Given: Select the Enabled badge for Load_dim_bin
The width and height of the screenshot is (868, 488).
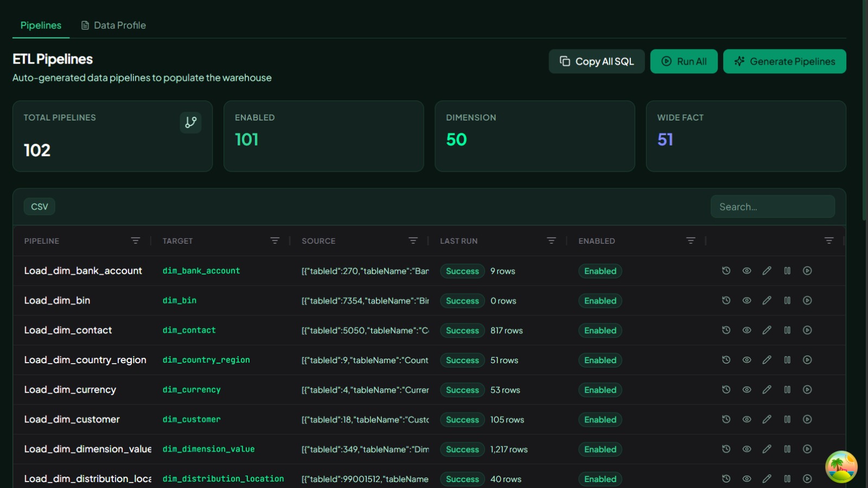Looking at the screenshot, I should coord(600,301).
